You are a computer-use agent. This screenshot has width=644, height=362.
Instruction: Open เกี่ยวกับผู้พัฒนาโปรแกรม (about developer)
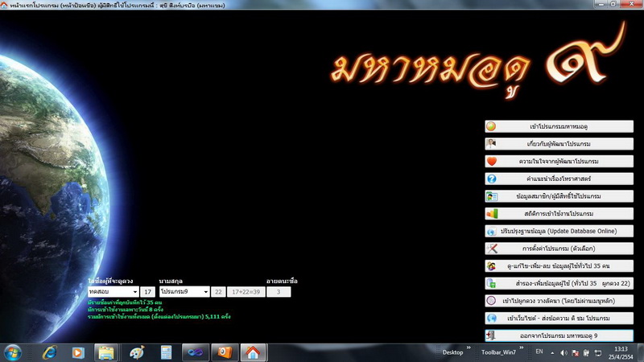(x=559, y=144)
